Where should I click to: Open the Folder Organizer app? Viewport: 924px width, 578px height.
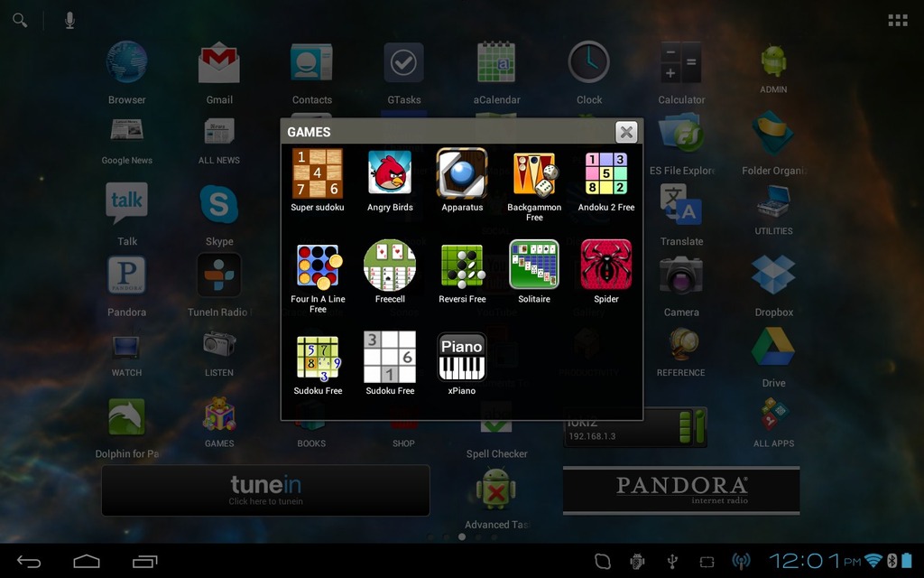coord(773,133)
